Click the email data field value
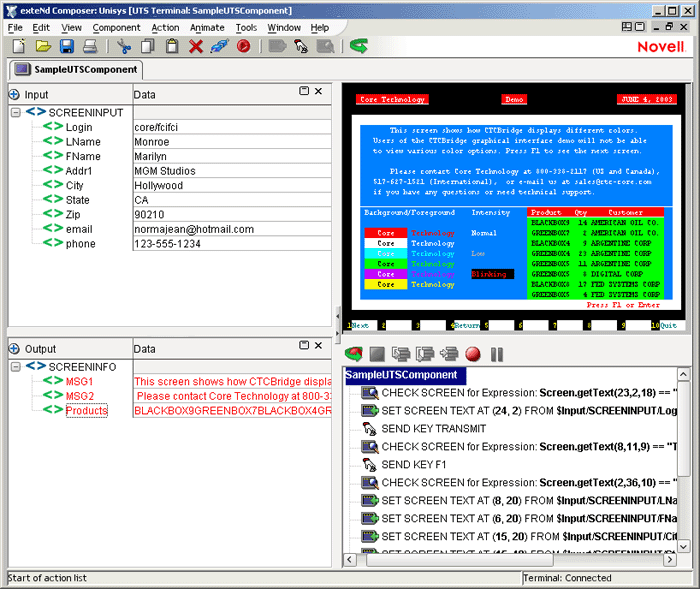The height and width of the screenshot is (589, 700). coord(194,229)
